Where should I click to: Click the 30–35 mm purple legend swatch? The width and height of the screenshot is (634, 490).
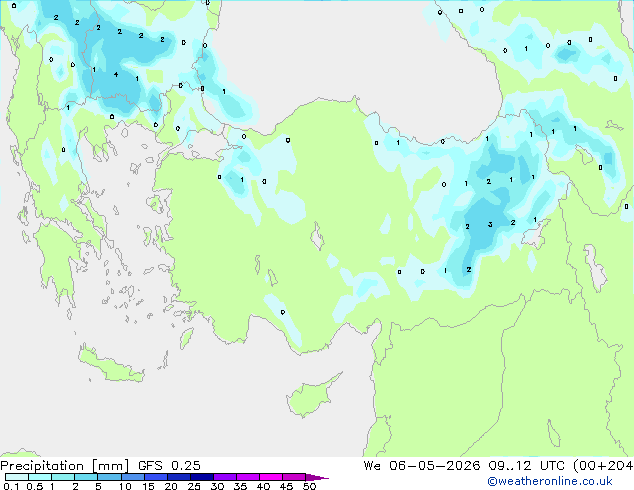point(225,477)
